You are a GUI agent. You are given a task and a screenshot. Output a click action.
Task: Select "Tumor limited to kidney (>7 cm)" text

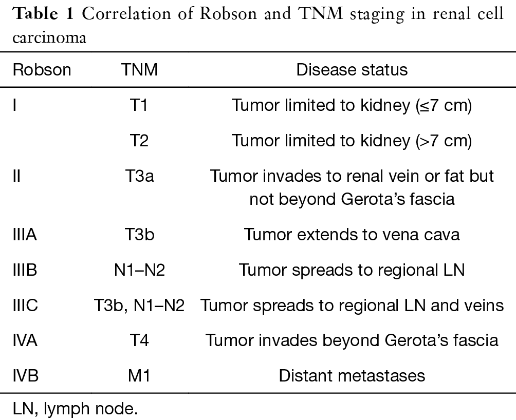pyautogui.click(x=352, y=140)
